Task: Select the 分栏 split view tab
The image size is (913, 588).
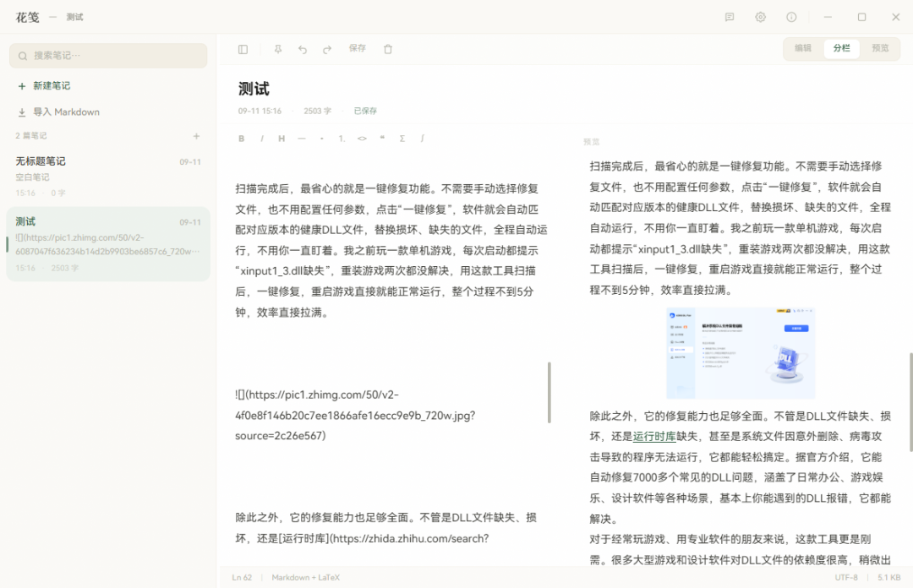Action: 841,48
